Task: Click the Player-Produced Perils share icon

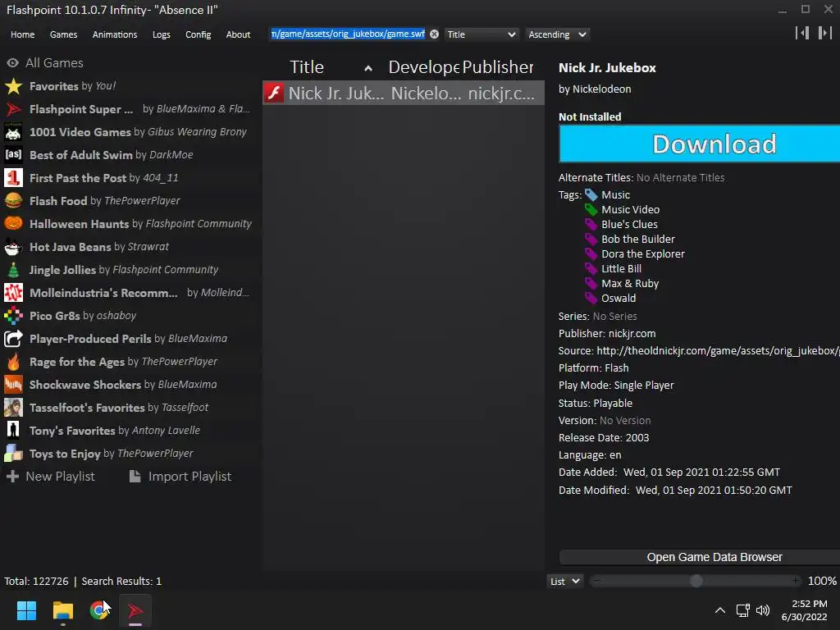Action: [13, 339]
